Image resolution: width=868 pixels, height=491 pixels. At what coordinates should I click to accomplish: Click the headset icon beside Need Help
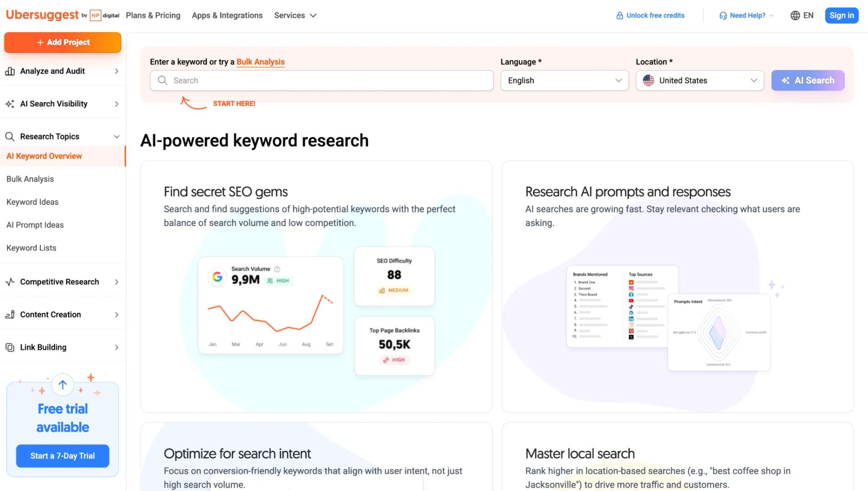(x=723, y=15)
